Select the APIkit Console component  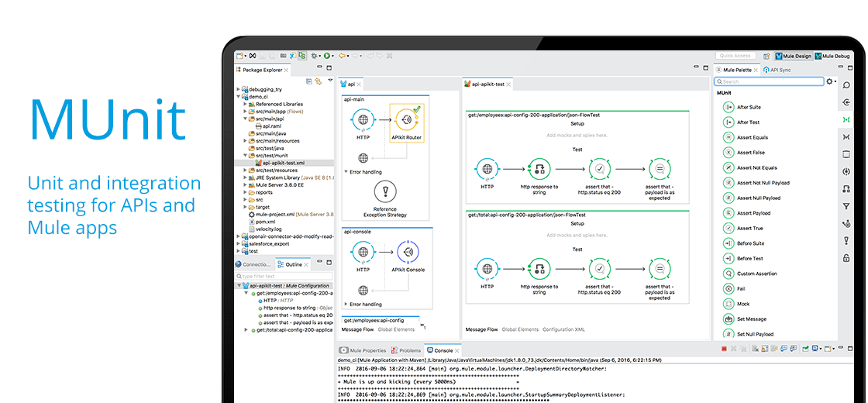tap(407, 257)
